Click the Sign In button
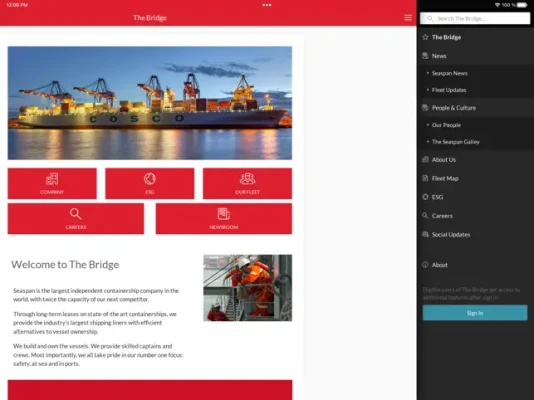 [x=475, y=313]
